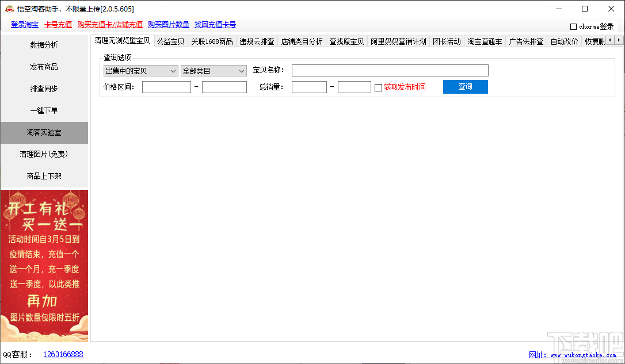Click the 登录淘宝 link
Screen dimensions: 625x364
tap(25, 25)
